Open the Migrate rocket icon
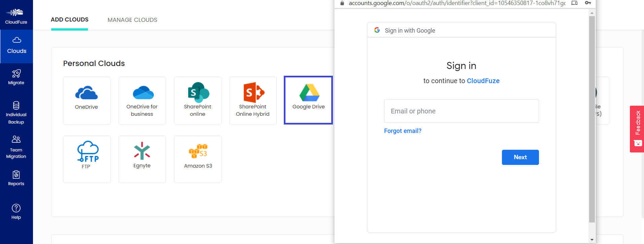The height and width of the screenshot is (244, 644). [x=16, y=73]
